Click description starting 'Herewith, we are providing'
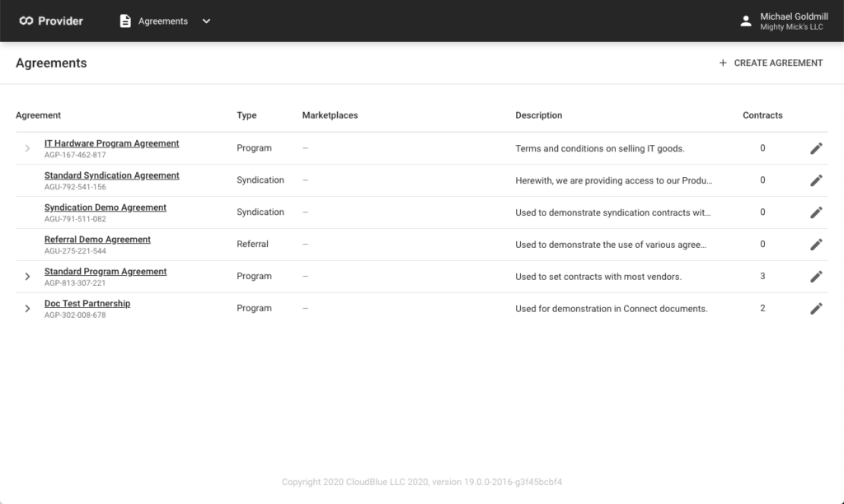This screenshot has height=504, width=844. click(613, 180)
